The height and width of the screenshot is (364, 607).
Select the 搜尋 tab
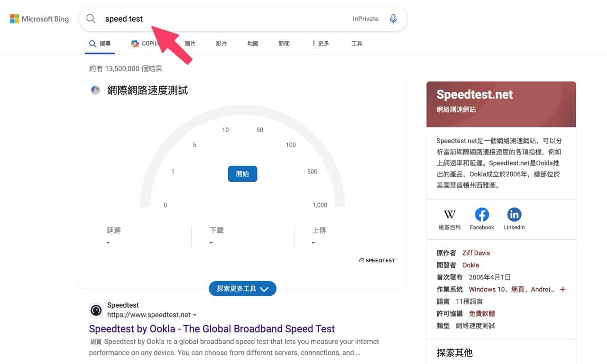coord(100,43)
